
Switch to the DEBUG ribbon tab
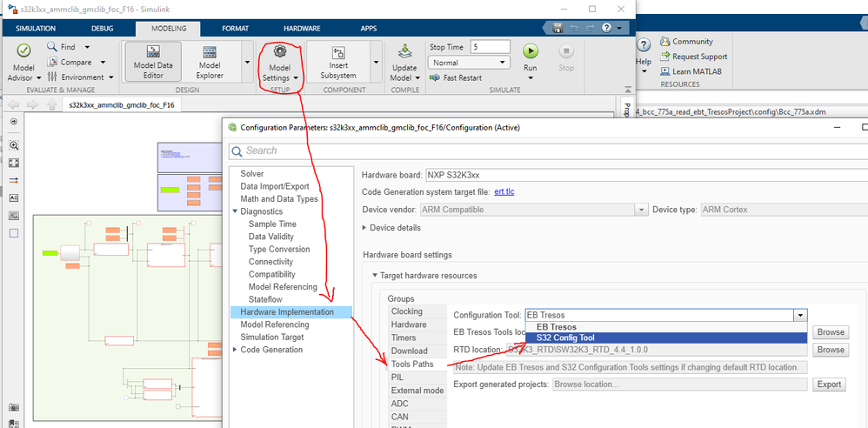coord(102,29)
